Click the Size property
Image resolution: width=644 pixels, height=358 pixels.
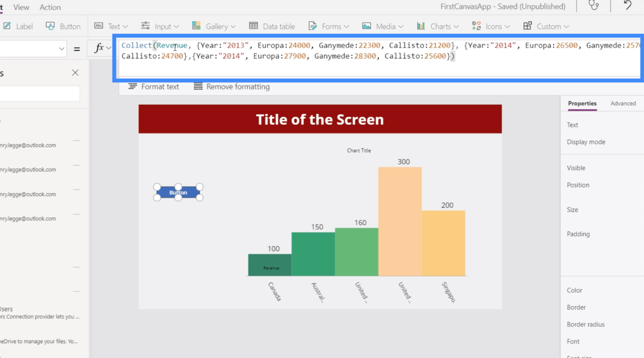572,210
